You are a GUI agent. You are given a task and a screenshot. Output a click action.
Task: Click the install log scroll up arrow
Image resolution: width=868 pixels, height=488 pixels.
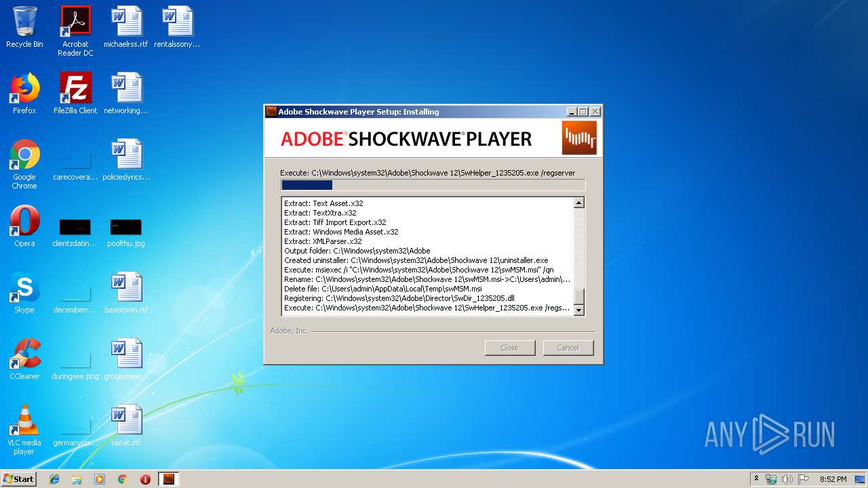(578, 203)
